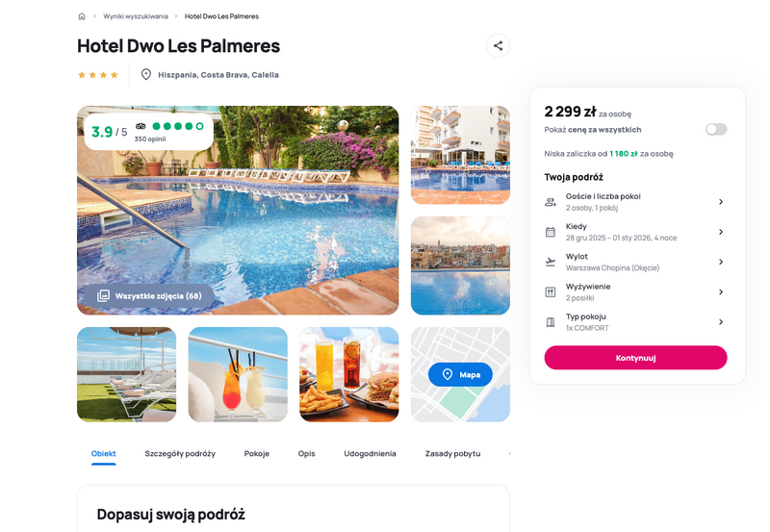Click the TripAdvisor owl rating icon

141,126
